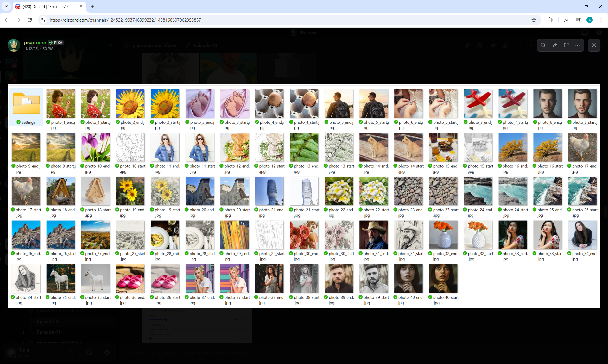Open a new browser tab
The height and width of the screenshot is (364, 608).
pos(92,6)
